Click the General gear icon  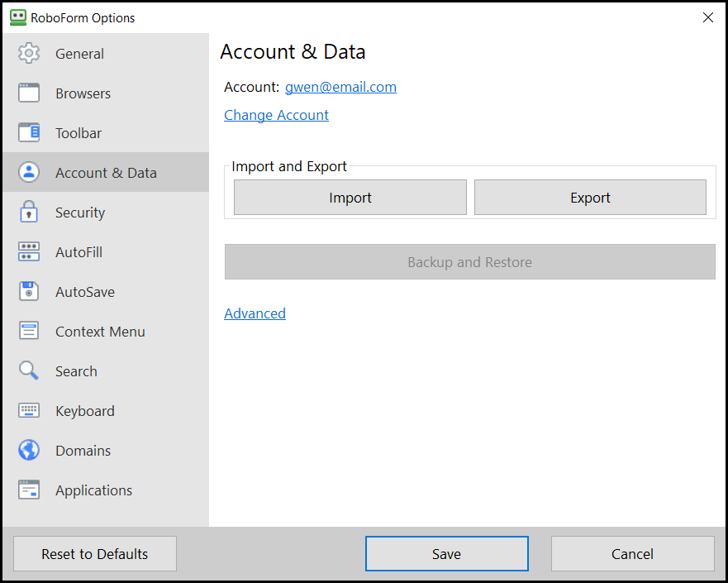[x=29, y=54]
